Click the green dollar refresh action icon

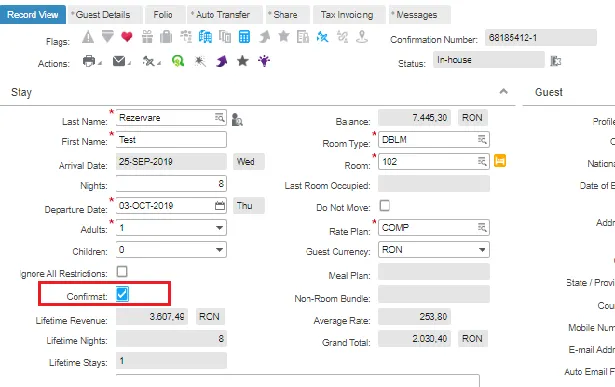coord(178,61)
